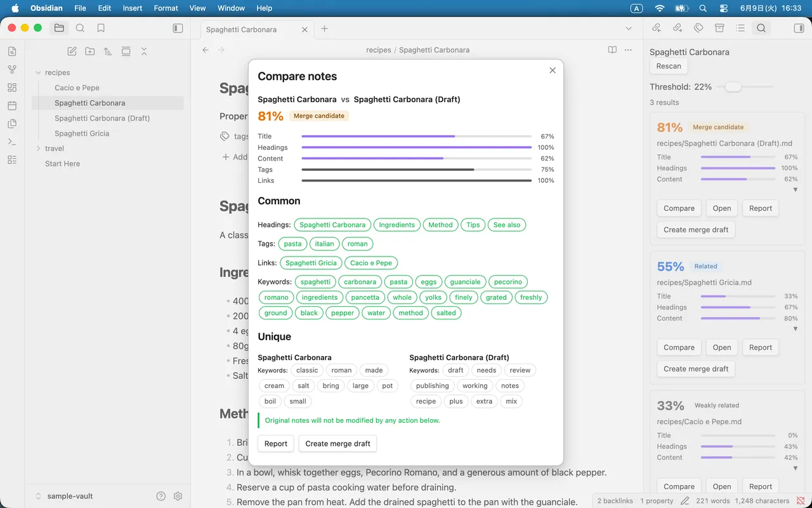
Task: Open the View menu
Action: pos(197,8)
